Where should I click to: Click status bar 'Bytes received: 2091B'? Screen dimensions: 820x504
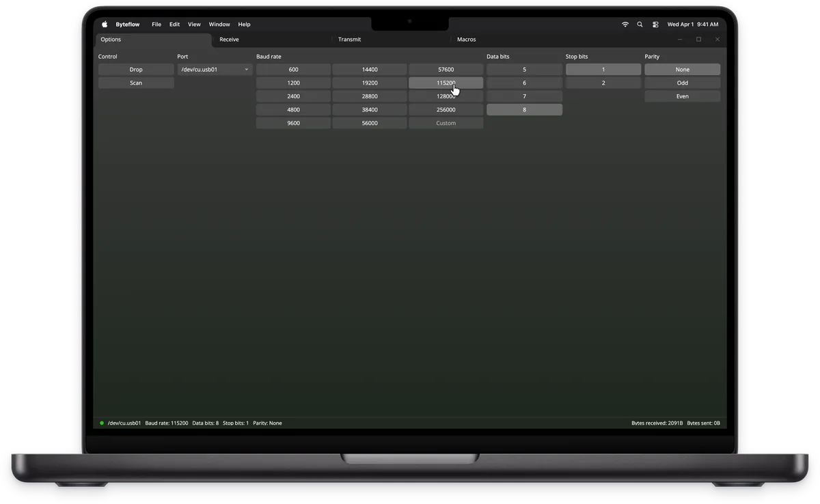657,423
